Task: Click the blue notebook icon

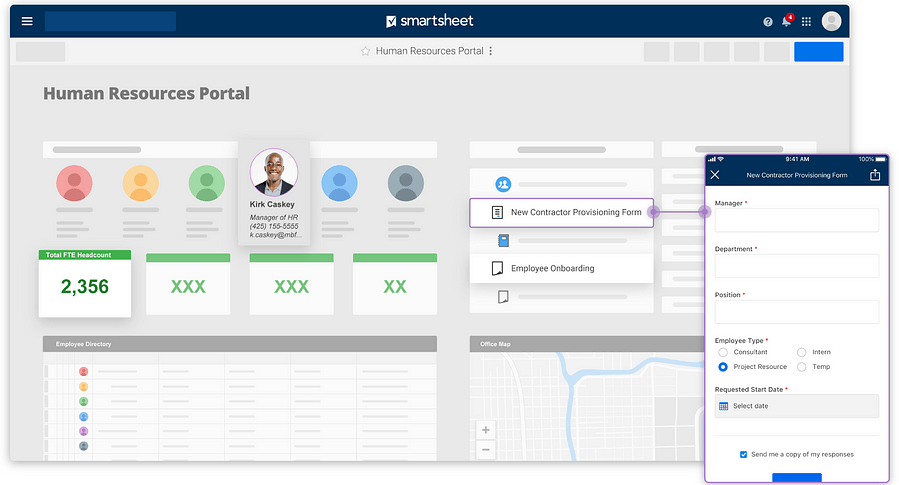Action: [x=503, y=240]
